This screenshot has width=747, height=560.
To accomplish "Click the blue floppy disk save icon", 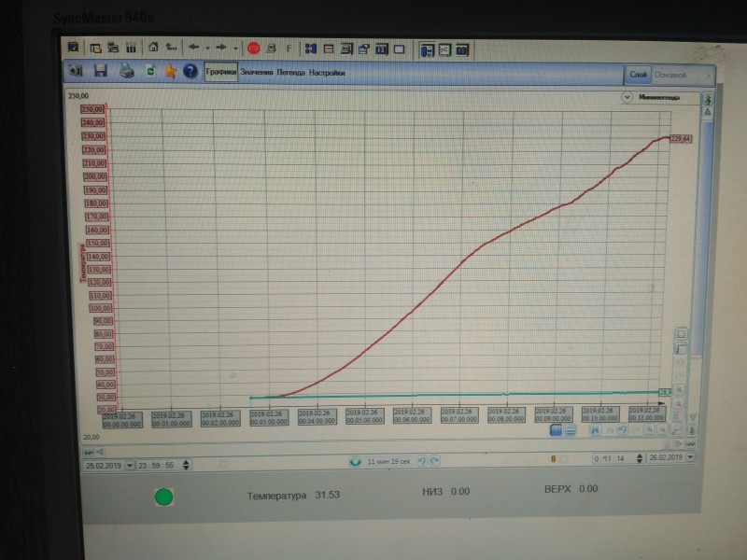I will click(x=101, y=71).
